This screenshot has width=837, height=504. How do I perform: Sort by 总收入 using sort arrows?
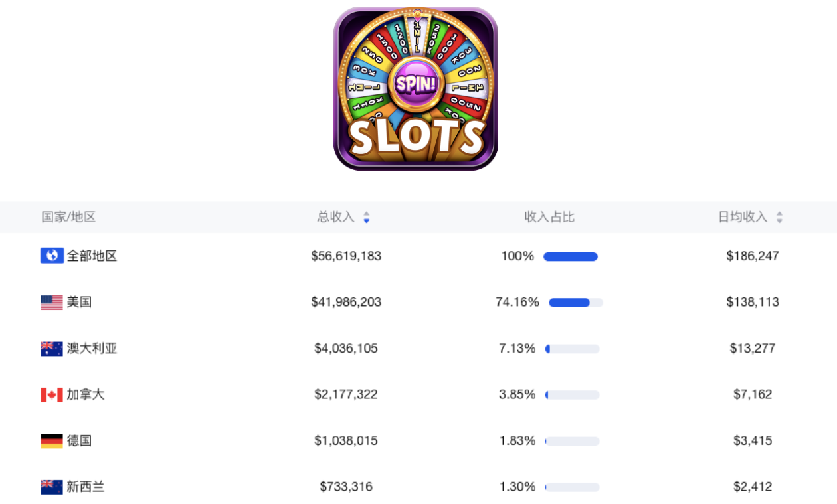(367, 218)
